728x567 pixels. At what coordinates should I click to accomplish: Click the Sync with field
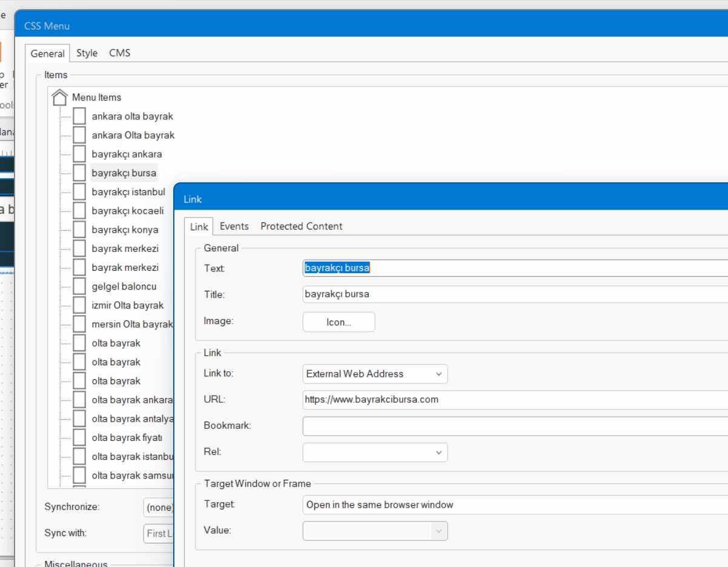159,534
